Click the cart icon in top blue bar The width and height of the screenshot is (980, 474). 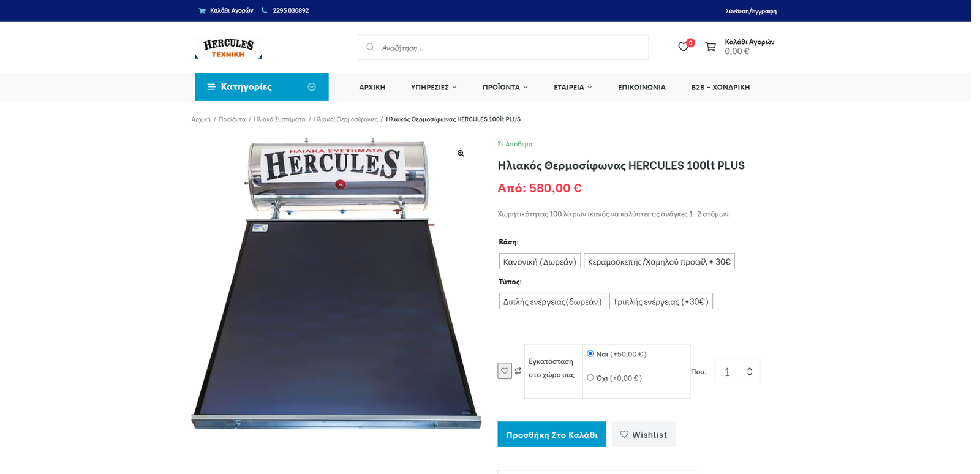[x=202, y=10]
